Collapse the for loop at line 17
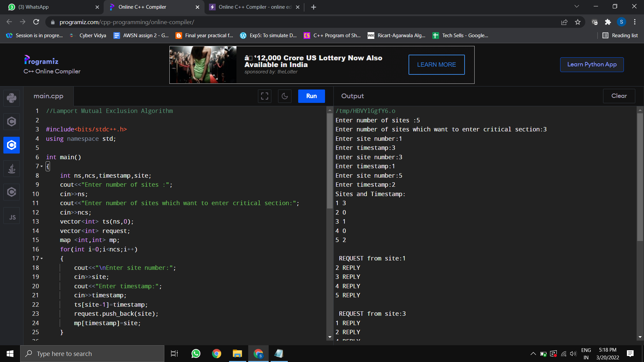Image resolution: width=644 pixels, height=362 pixels. point(42,258)
